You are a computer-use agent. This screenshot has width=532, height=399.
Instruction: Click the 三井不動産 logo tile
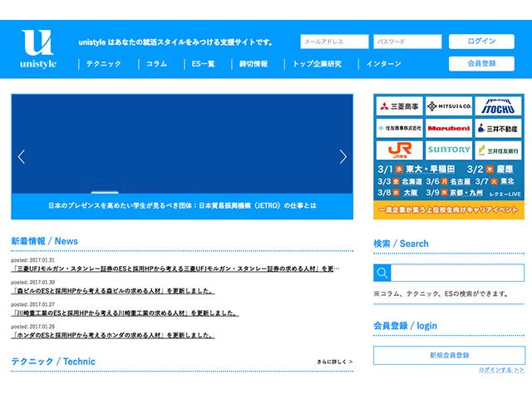[x=498, y=128]
